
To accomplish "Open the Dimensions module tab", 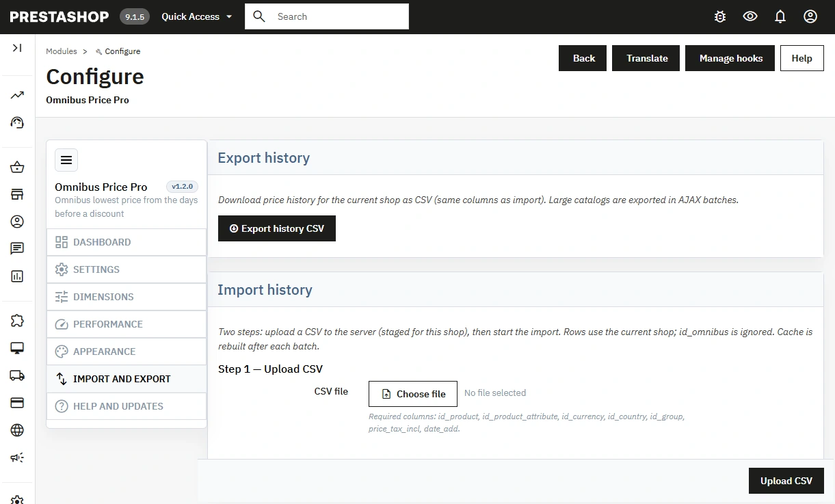I will coord(127,297).
